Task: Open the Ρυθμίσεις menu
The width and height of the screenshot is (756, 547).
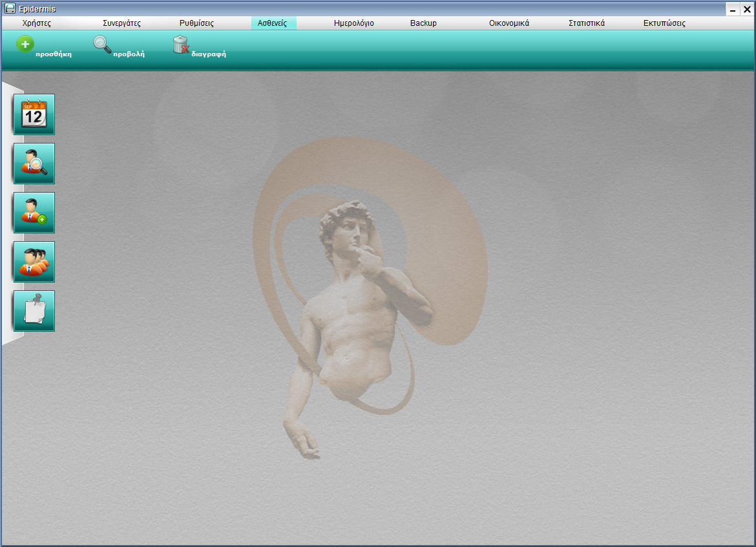Action: pos(196,23)
